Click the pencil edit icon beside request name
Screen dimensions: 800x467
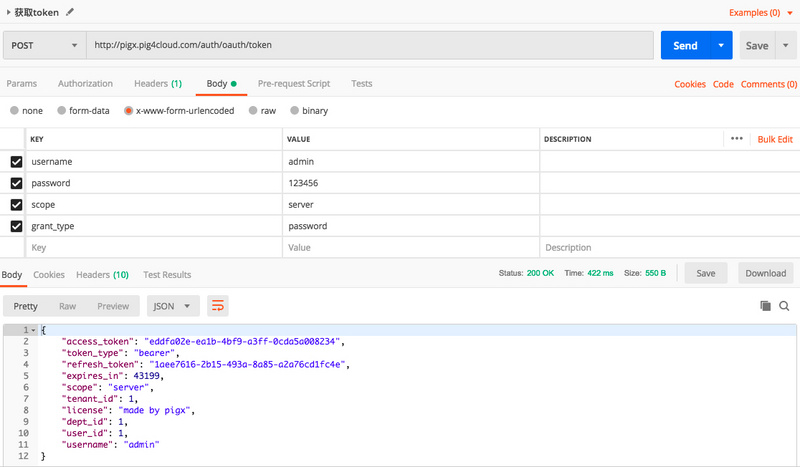pyautogui.click(x=69, y=12)
